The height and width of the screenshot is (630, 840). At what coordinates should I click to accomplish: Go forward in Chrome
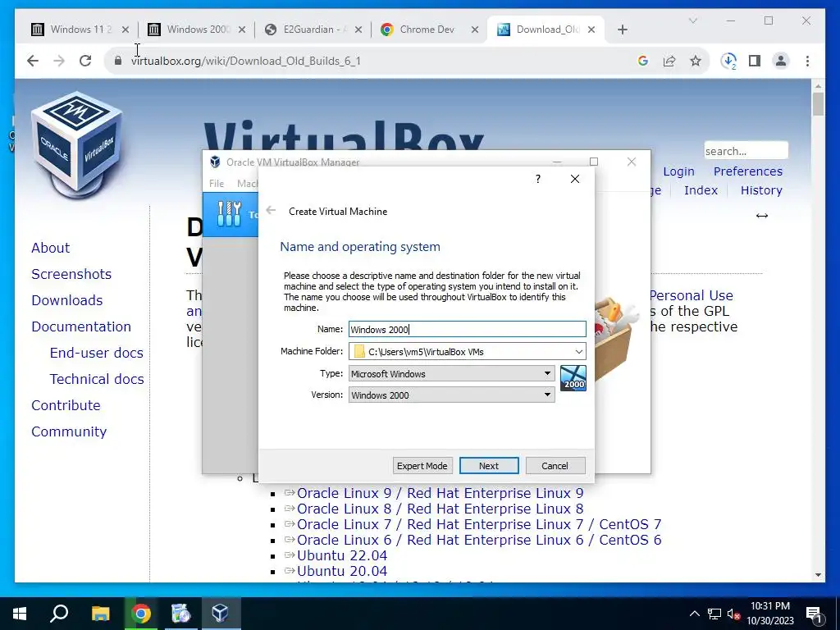coord(59,61)
